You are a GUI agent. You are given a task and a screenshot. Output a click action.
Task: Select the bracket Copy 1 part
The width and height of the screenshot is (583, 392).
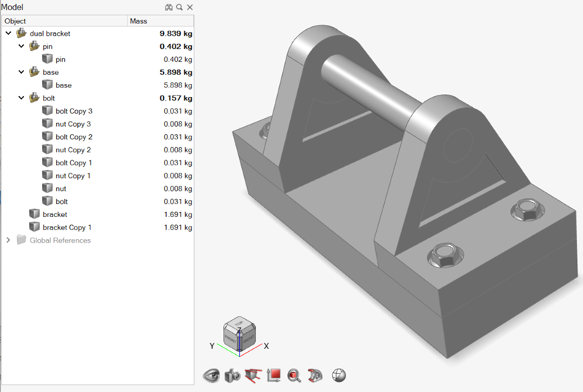coord(66,227)
